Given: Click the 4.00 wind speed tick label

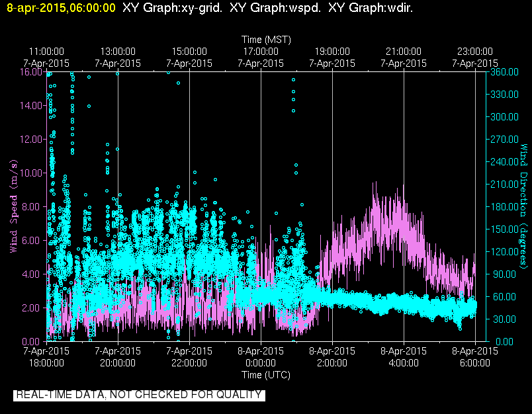Looking at the screenshot, I should (32, 274).
